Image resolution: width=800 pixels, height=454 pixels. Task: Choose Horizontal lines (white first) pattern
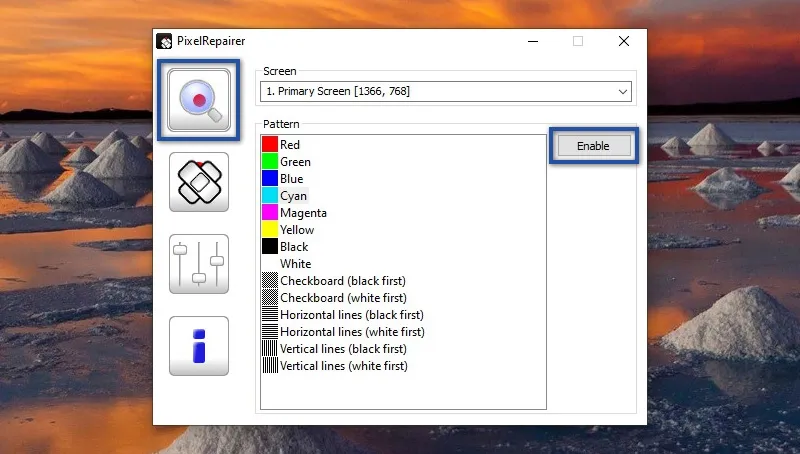344,332
